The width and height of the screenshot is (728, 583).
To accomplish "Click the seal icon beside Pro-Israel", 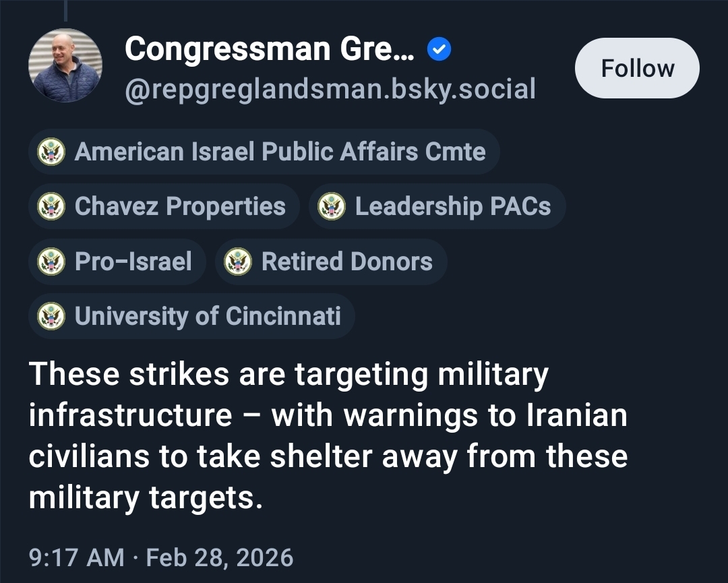I will pyautogui.click(x=51, y=261).
